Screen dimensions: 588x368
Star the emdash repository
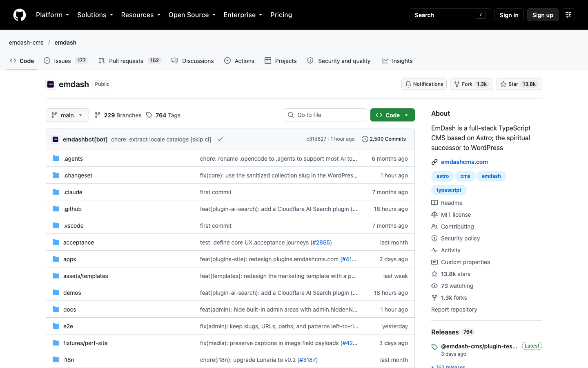519,84
